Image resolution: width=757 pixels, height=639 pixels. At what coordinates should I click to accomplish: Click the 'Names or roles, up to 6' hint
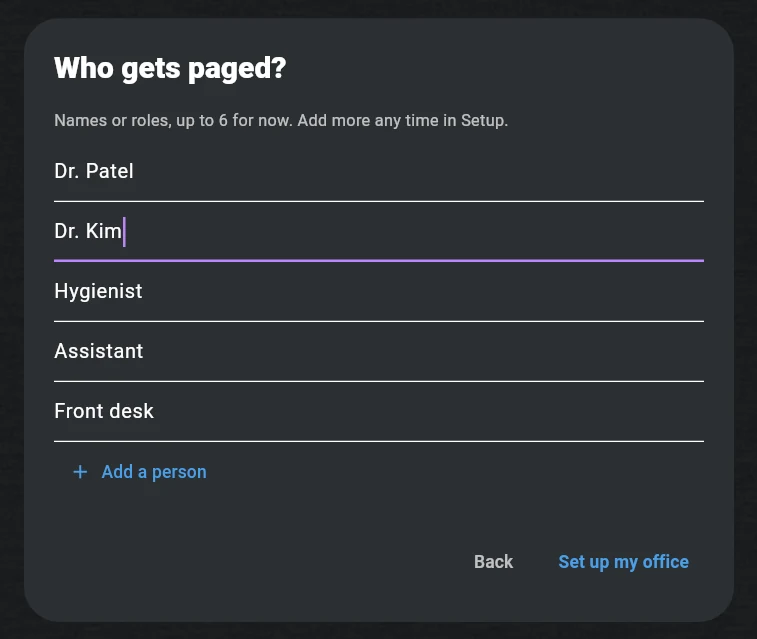tap(281, 120)
